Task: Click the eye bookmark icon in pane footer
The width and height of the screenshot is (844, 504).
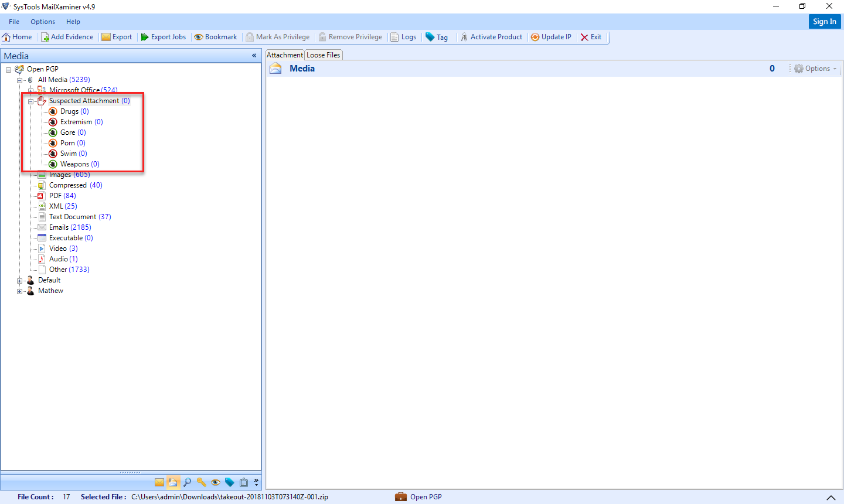Action: [x=216, y=482]
